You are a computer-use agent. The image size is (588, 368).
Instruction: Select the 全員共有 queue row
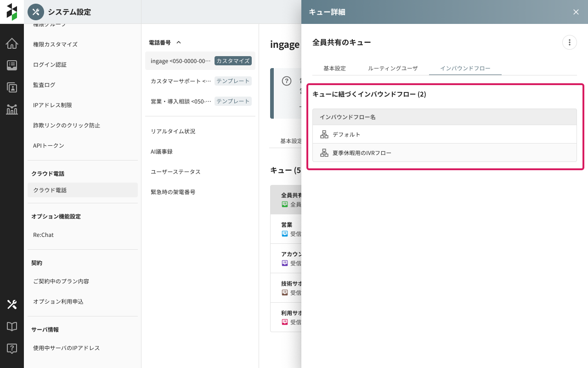(286, 200)
